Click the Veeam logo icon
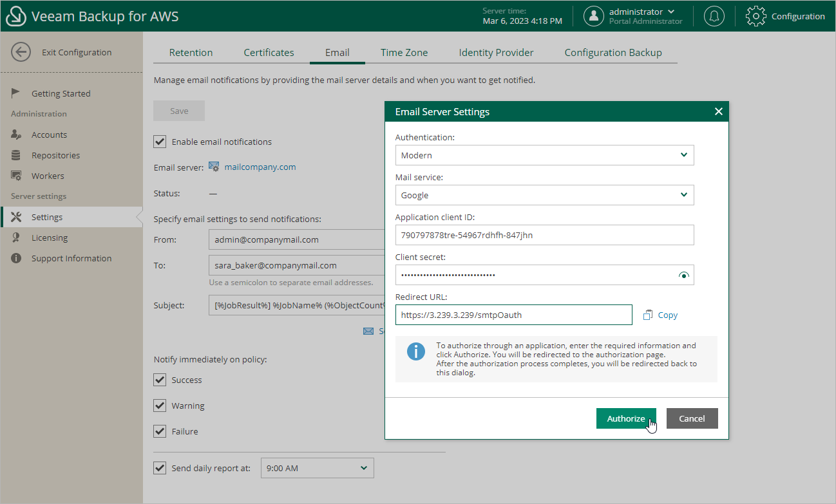The image size is (836, 504). [15, 16]
